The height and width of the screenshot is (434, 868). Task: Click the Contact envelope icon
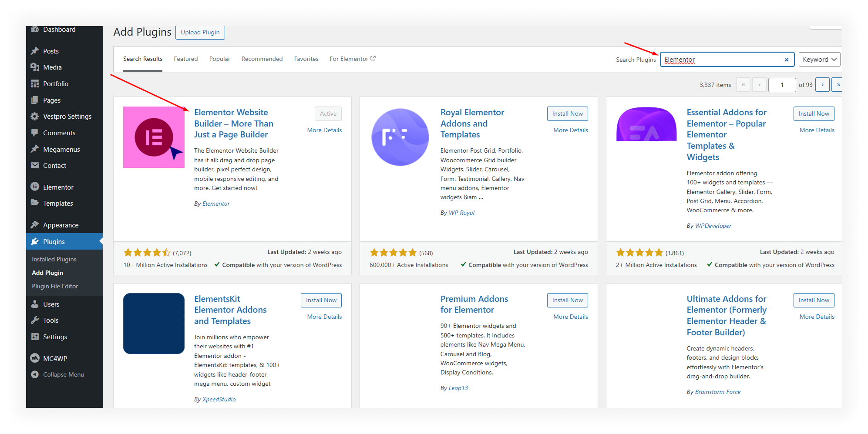(35, 165)
